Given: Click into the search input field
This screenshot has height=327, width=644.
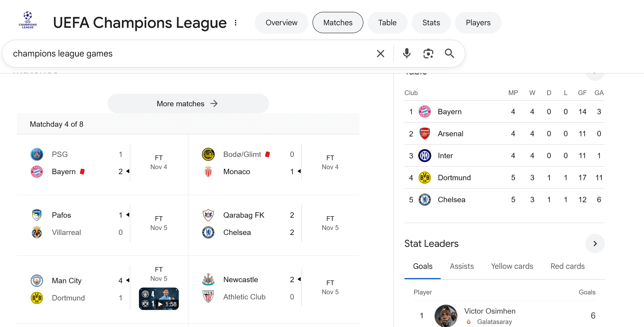Looking at the screenshot, I should 175,53.
